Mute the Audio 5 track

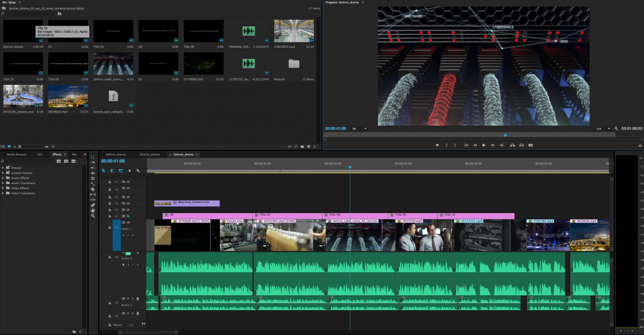click(128, 299)
